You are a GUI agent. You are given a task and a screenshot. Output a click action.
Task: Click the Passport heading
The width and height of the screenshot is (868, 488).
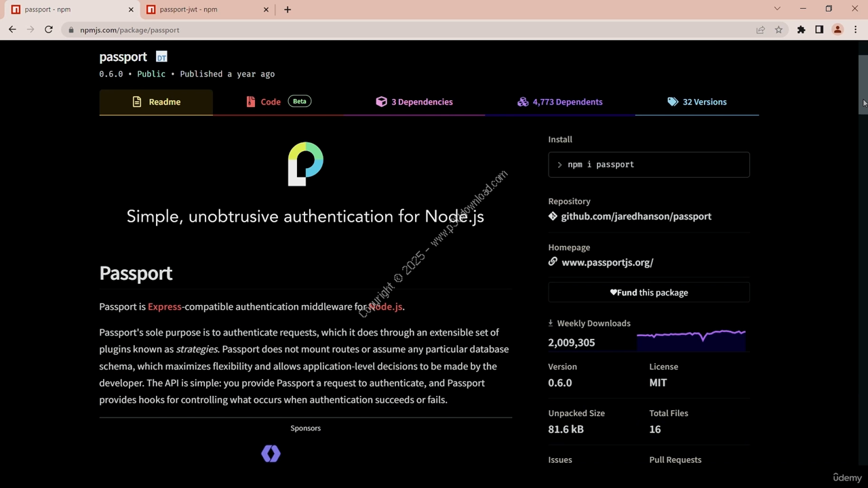(136, 273)
